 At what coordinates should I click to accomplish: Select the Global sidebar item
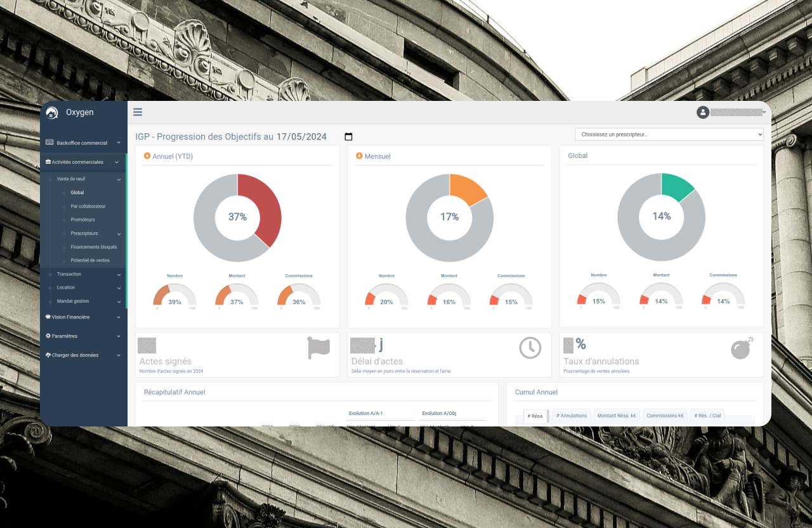pyautogui.click(x=77, y=192)
